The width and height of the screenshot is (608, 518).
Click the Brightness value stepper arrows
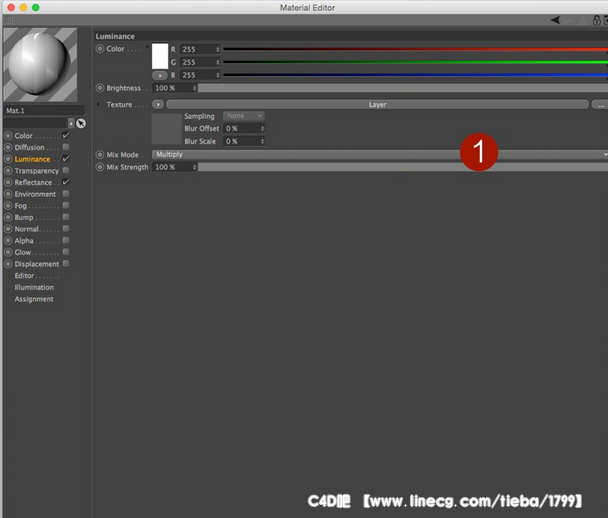194,88
